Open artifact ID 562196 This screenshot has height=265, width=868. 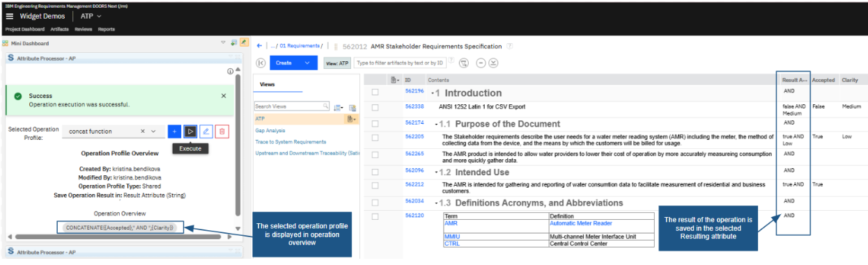(414, 91)
